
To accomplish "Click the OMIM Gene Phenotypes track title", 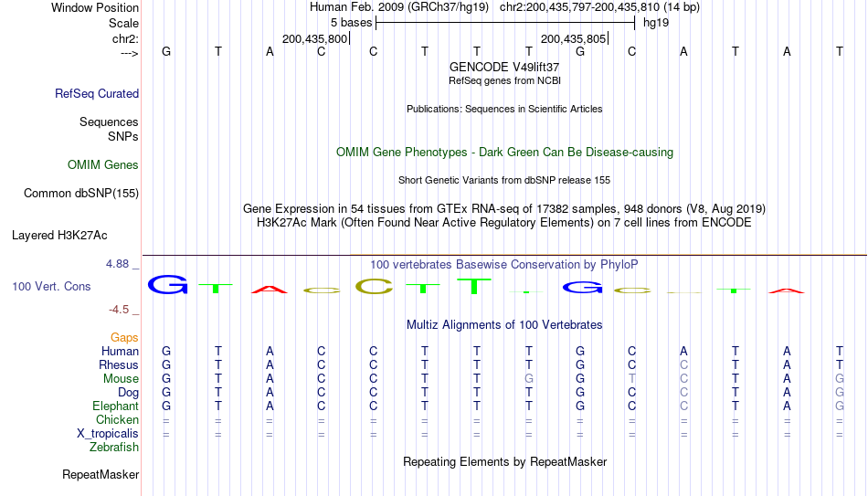I will pos(504,153).
